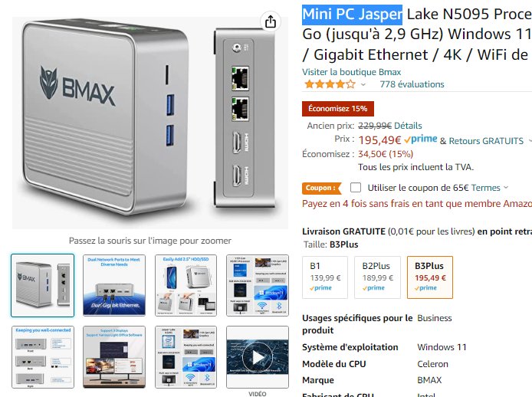
Task: Click the Prime logo next to price
Action: 421,139
